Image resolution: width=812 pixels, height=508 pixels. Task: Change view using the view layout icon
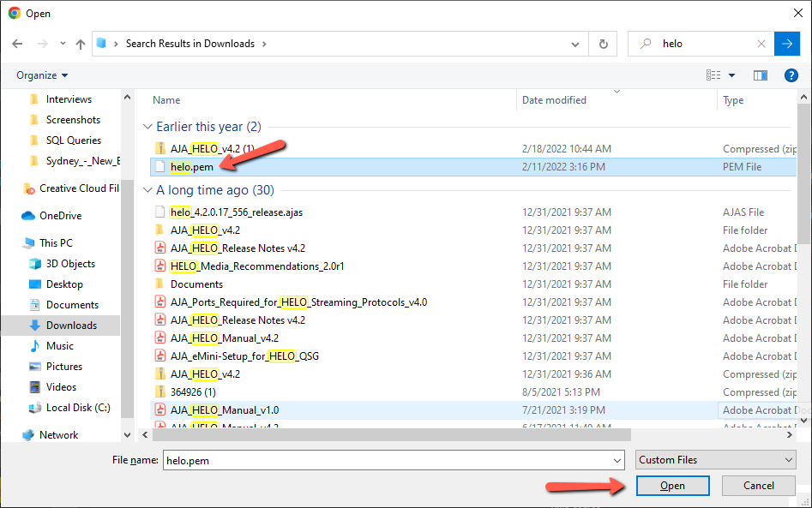point(713,75)
